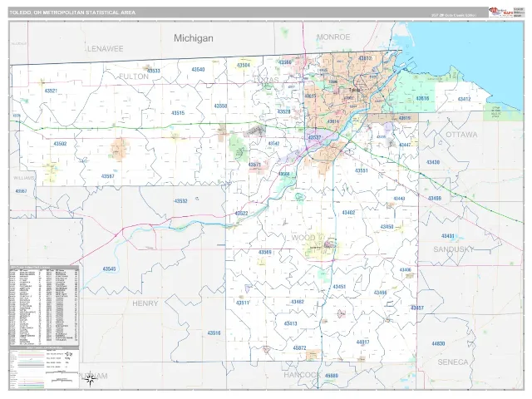The image size is (532, 399).
Task: Select the WILLIAMS county label
Action: [x=24, y=178]
